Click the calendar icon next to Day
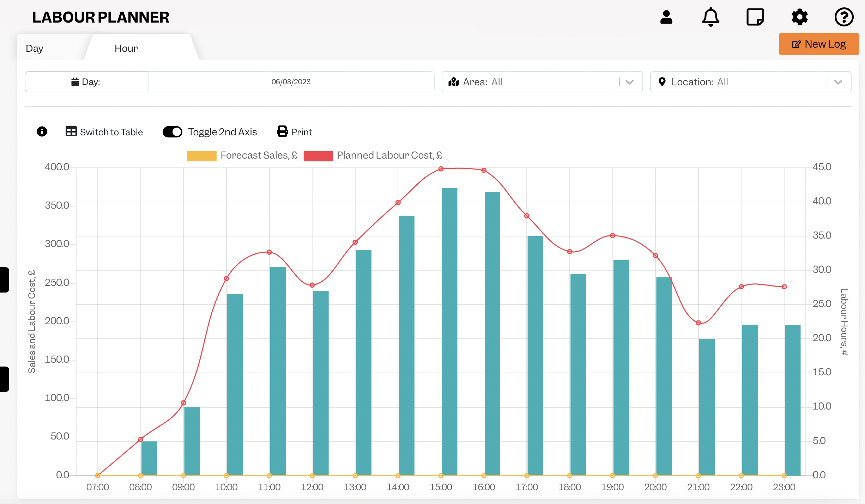Screen dimensions: 865x504 (75, 82)
